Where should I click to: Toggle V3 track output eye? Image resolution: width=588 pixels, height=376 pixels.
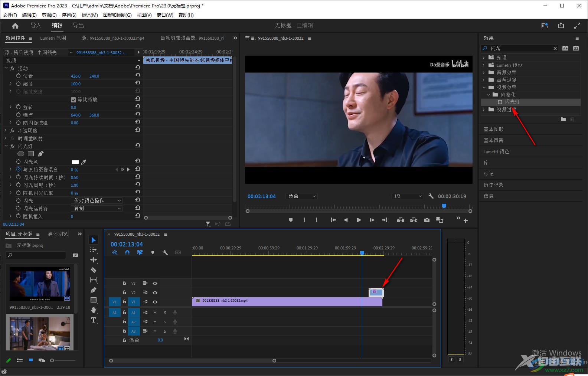155,283
